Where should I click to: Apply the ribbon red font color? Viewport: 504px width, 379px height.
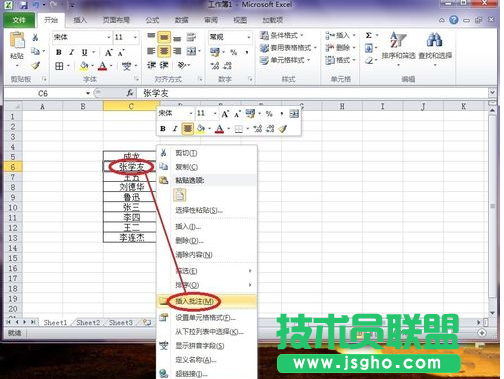(103, 66)
